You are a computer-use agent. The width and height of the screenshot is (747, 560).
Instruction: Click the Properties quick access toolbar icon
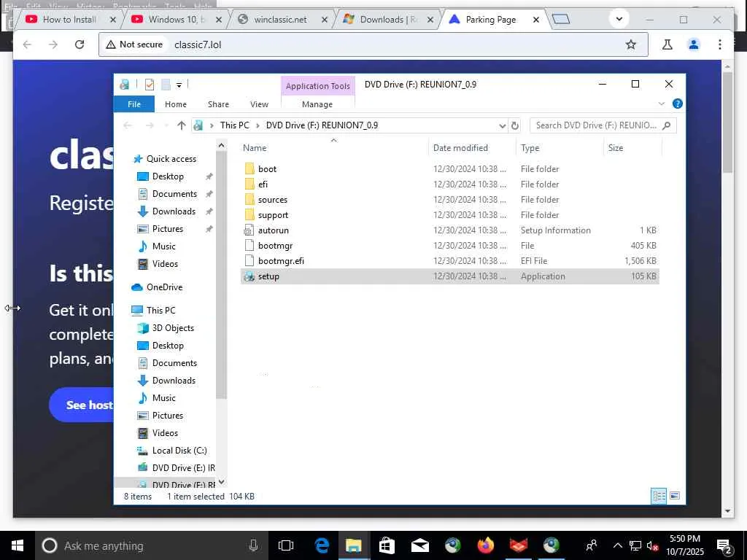click(x=149, y=85)
